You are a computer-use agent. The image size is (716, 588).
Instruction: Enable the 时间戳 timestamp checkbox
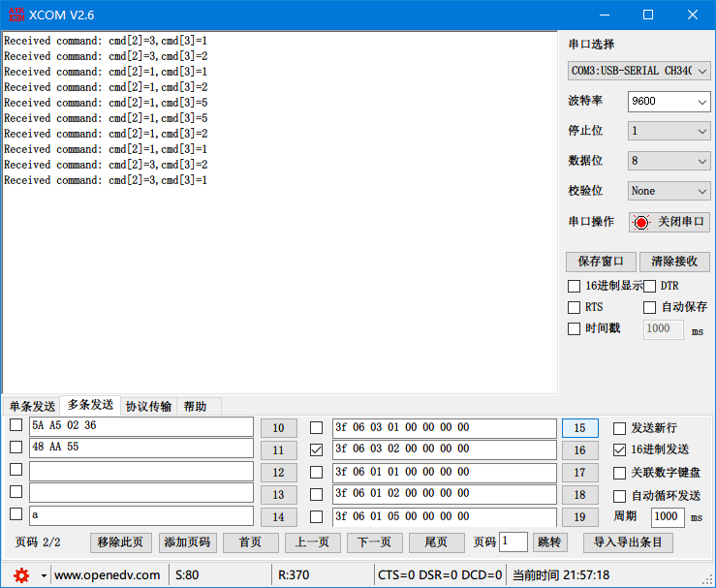[574, 328]
